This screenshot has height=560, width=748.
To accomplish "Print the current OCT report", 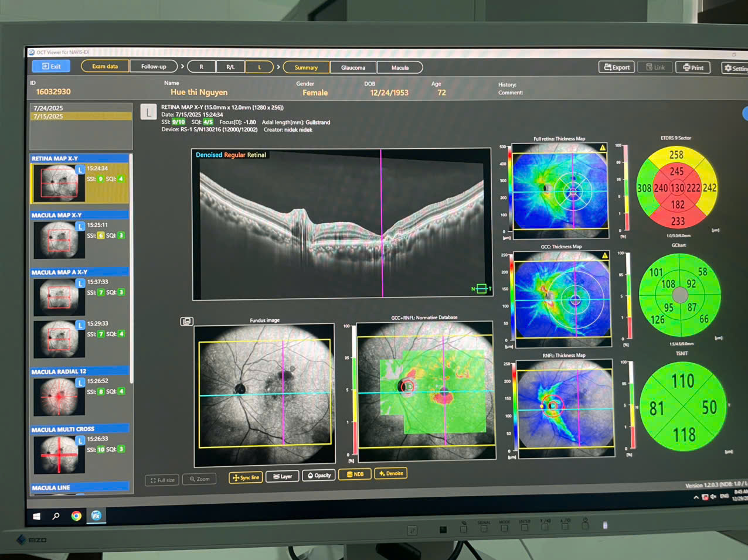I will click(692, 68).
